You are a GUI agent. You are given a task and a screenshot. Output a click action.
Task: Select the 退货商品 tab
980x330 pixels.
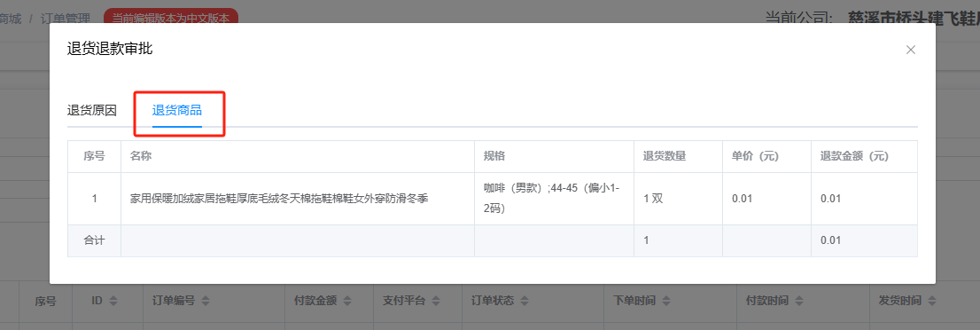click(177, 111)
